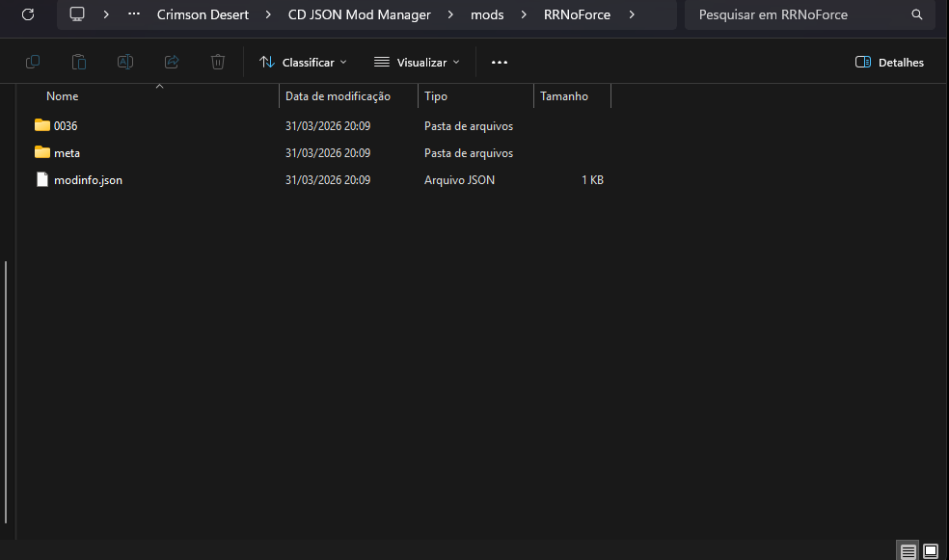
Task: Click the modification date of the meta folder
Action: click(x=328, y=153)
